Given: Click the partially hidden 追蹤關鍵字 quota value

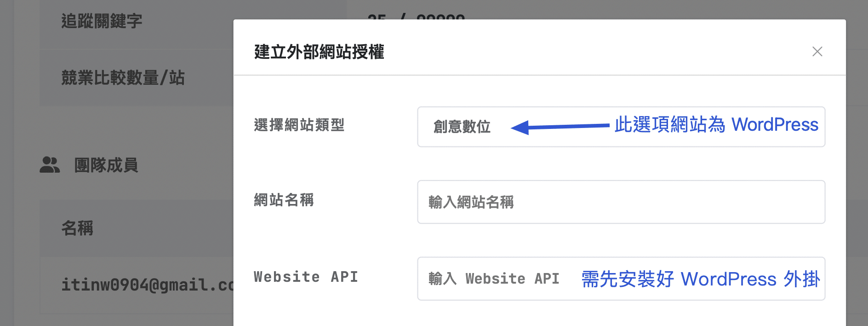Looking at the screenshot, I should pos(416,17).
